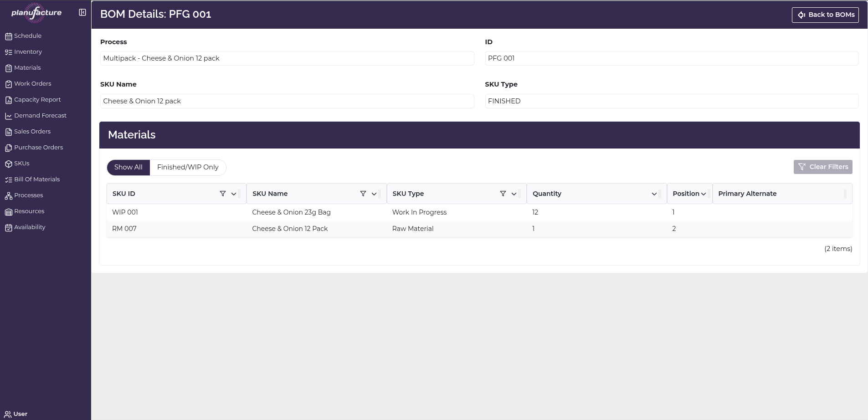Image resolution: width=868 pixels, height=420 pixels.
Task: Click the Planufacture logo
Action: click(x=36, y=13)
